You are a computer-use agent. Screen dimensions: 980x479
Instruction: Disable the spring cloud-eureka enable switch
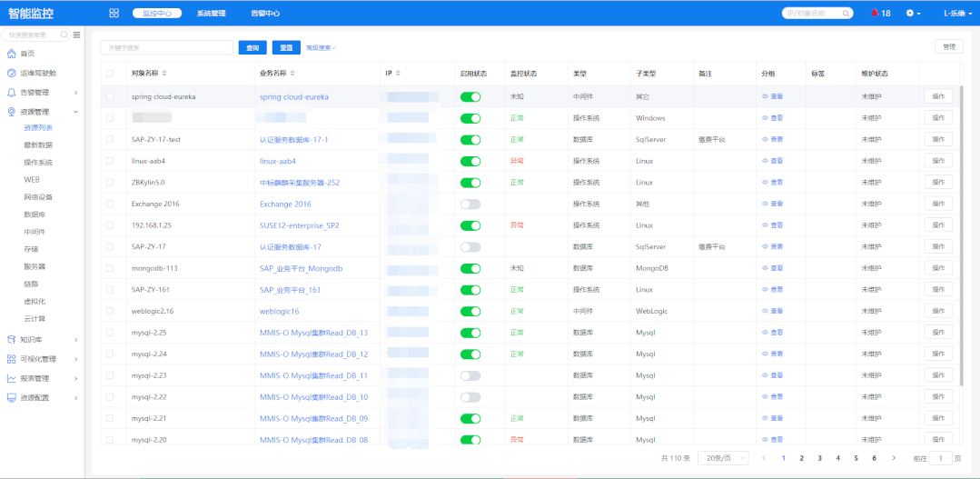pyautogui.click(x=470, y=97)
